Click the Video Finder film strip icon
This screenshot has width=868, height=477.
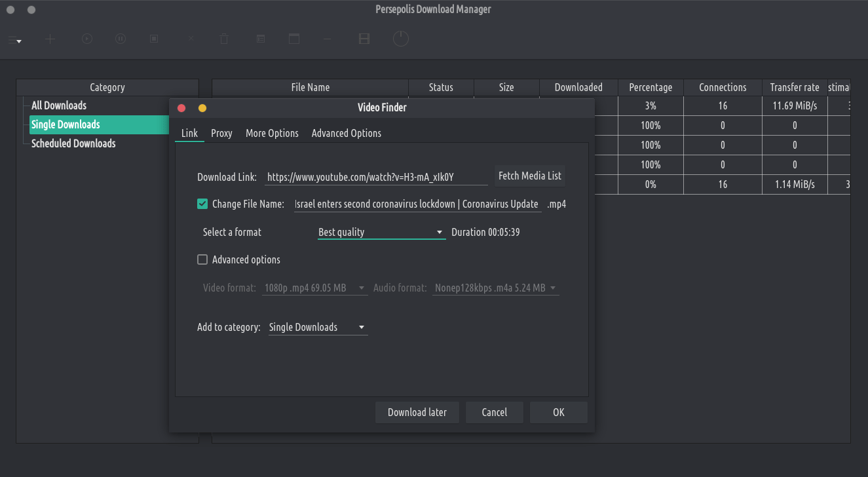[364, 39]
